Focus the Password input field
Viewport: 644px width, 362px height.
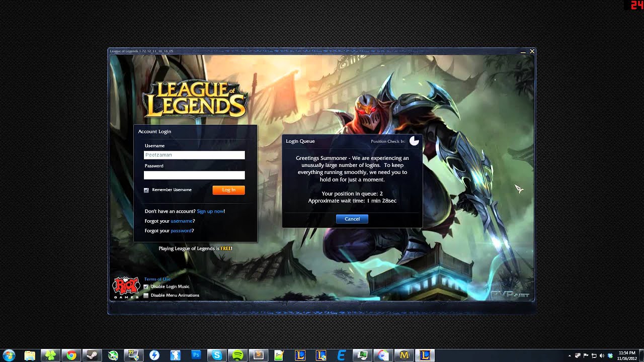point(194,175)
